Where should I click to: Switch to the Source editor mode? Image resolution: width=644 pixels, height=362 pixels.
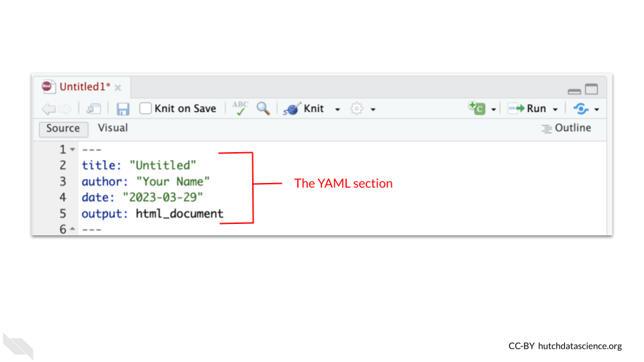point(63,129)
